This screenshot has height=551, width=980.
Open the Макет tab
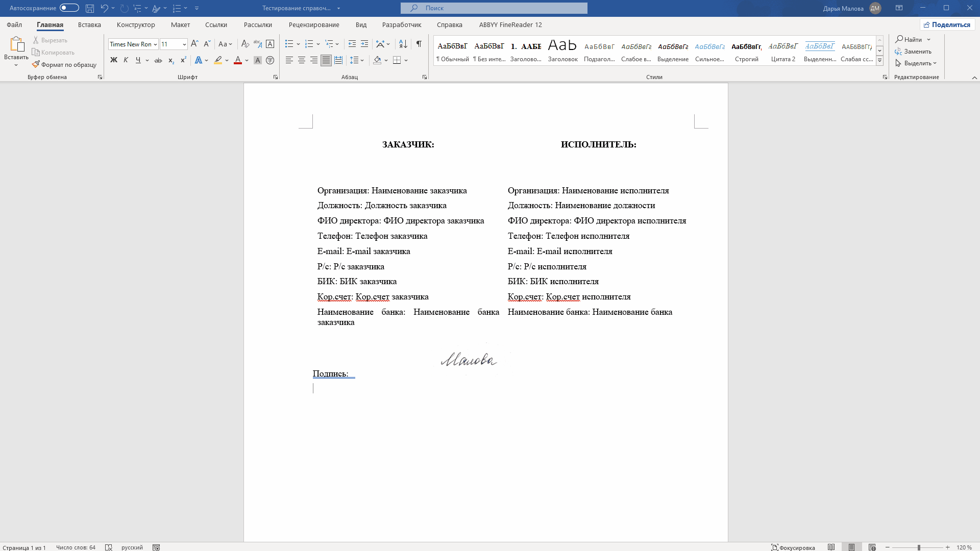(x=180, y=24)
